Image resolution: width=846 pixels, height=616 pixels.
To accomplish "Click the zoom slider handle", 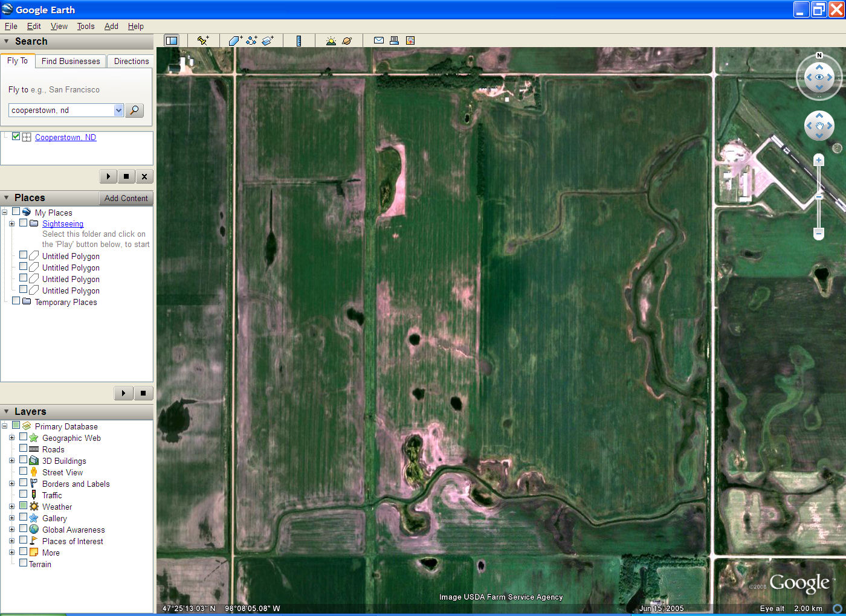I will pos(819,196).
